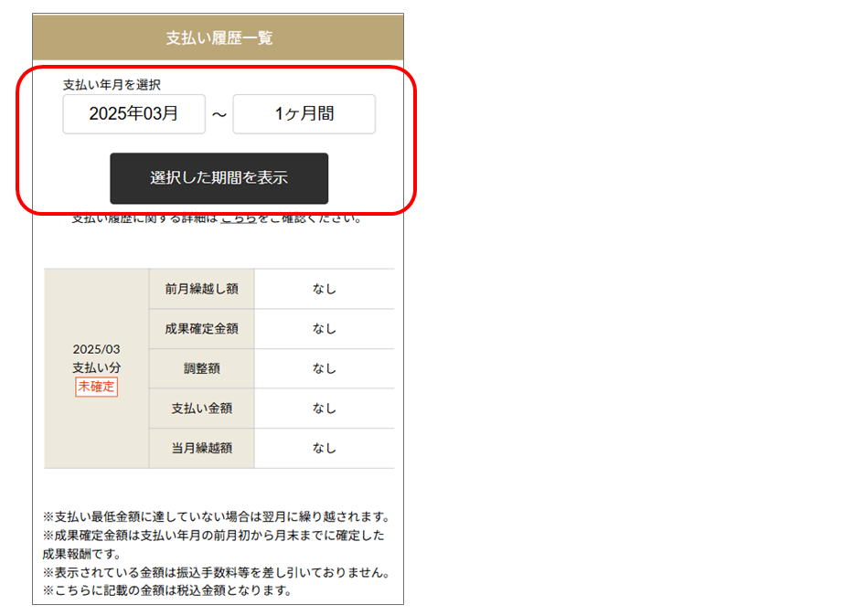Click the 選択した期間を表示 button
The width and height of the screenshot is (864, 616).
[x=219, y=178]
